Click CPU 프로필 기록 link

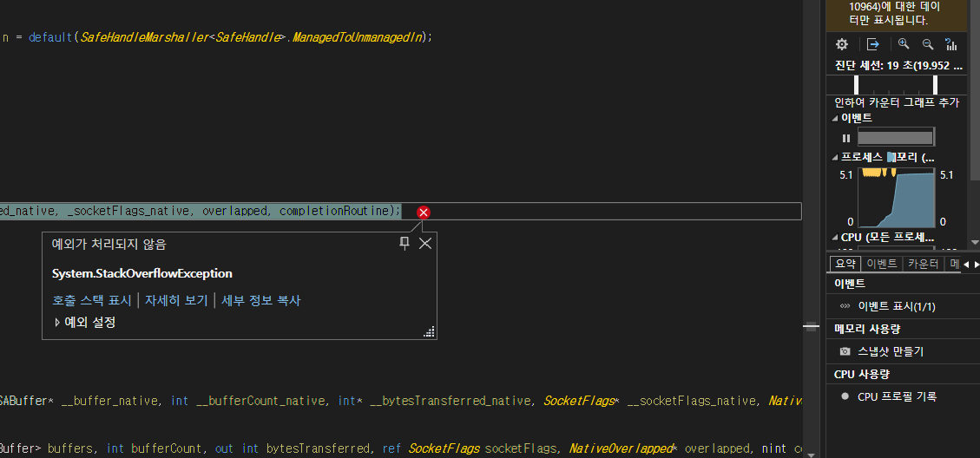pyautogui.click(x=897, y=396)
